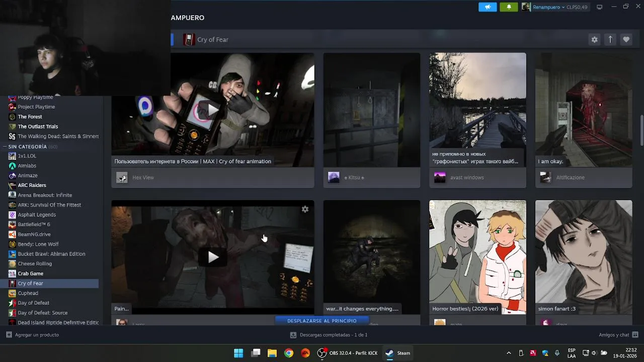644x362 pixels.
Task: Show hidden system tray icons chevron
Action: pos(509,353)
